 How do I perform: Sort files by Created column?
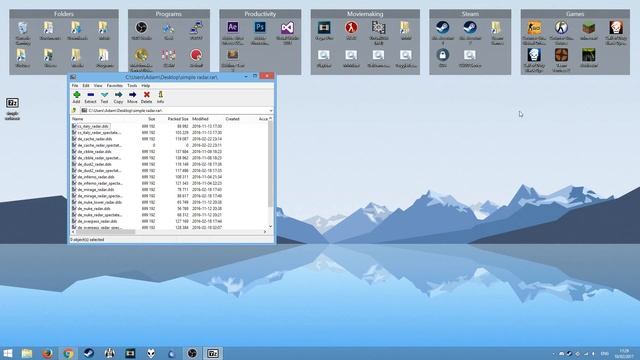tap(233, 119)
